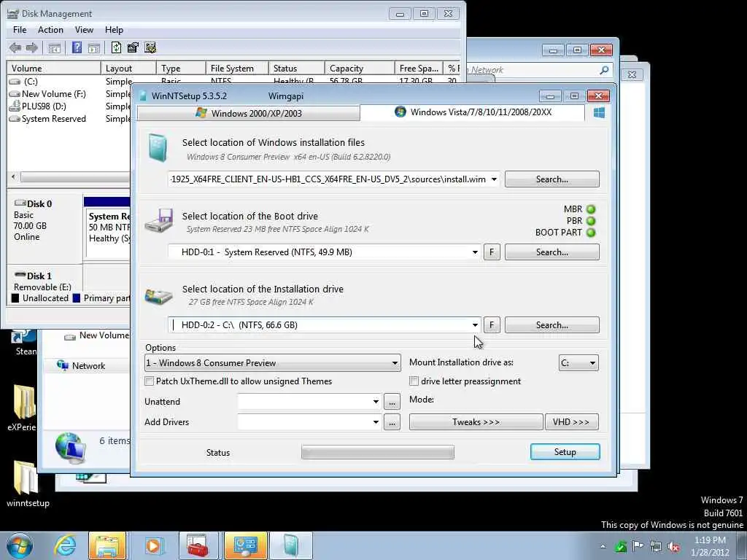Viewport: 747px width, 560px height.
Task: Open the winntsetup desktop folder
Action: [x=27, y=483]
